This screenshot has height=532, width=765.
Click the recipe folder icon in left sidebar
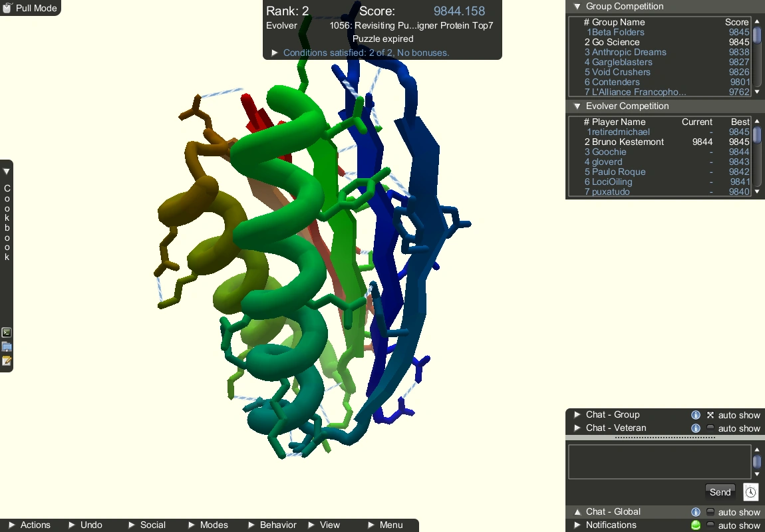[7, 346]
